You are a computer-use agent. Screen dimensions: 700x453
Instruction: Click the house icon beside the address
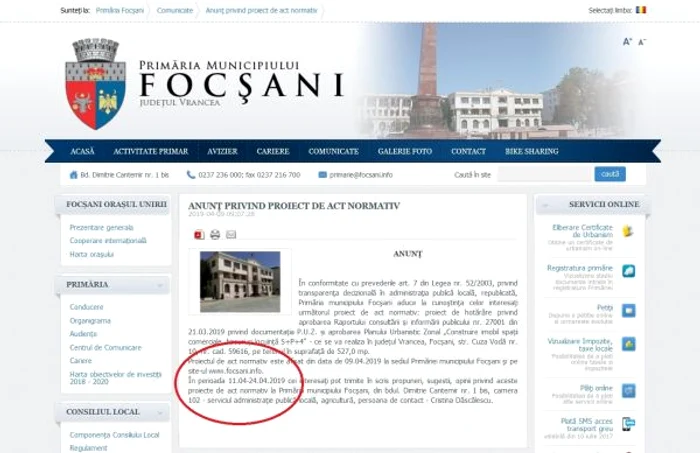point(74,175)
